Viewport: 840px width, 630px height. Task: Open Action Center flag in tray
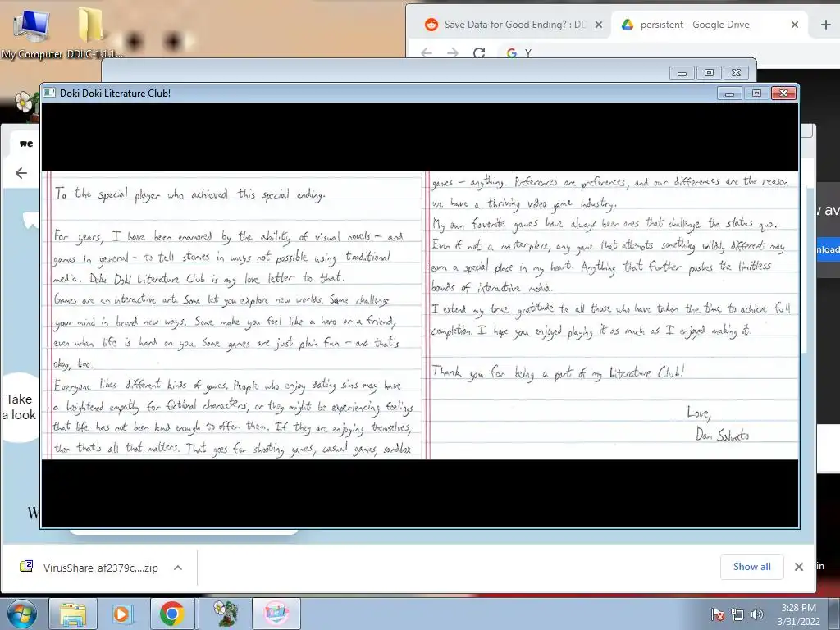click(x=717, y=614)
